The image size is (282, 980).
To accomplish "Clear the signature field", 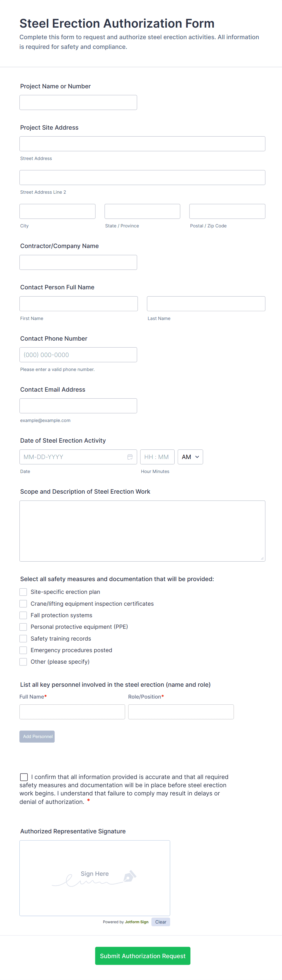I will point(160,922).
